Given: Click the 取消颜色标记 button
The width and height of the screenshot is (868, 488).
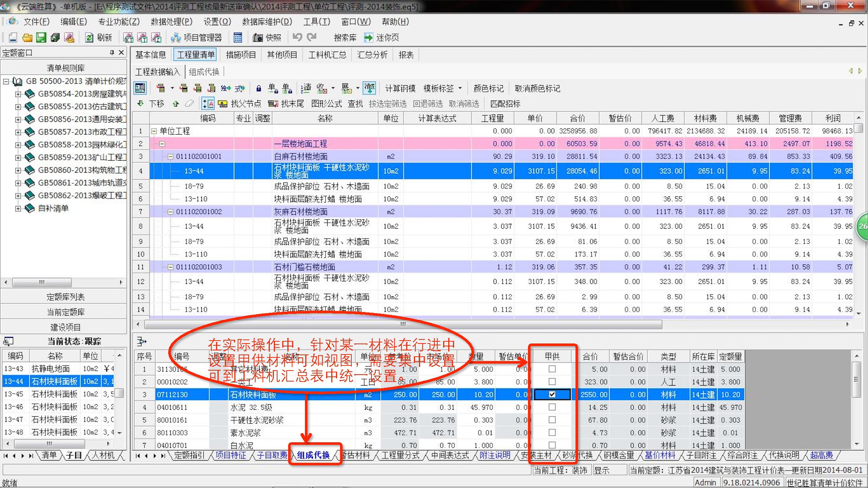Looking at the screenshot, I should pyautogui.click(x=537, y=88).
